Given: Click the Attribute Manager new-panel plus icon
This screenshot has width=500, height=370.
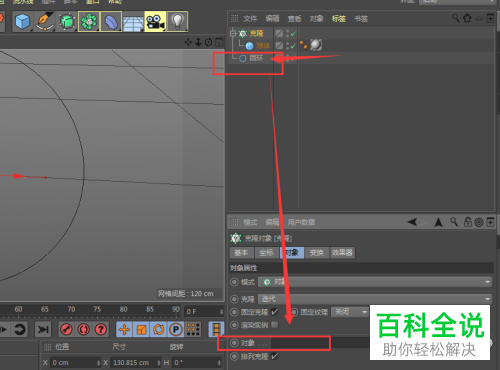Looking at the screenshot, I should pos(490,222).
